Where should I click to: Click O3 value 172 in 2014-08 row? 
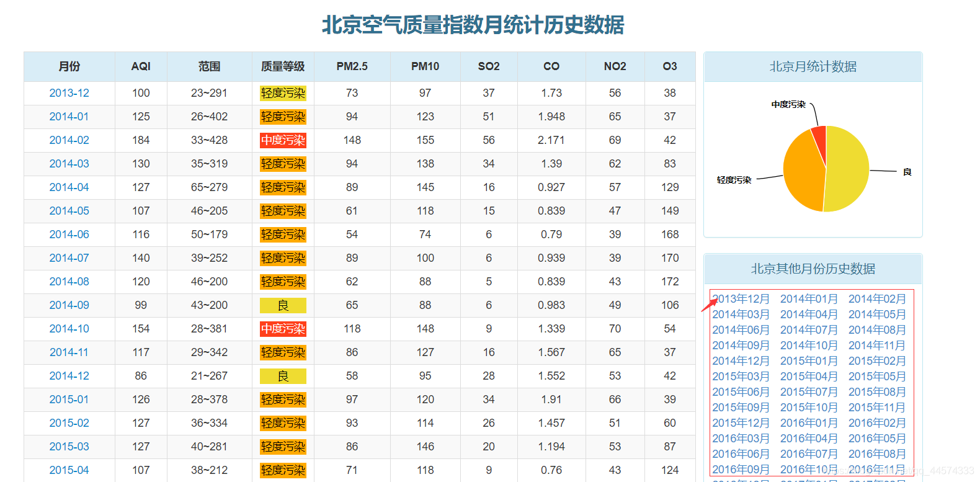670,282
